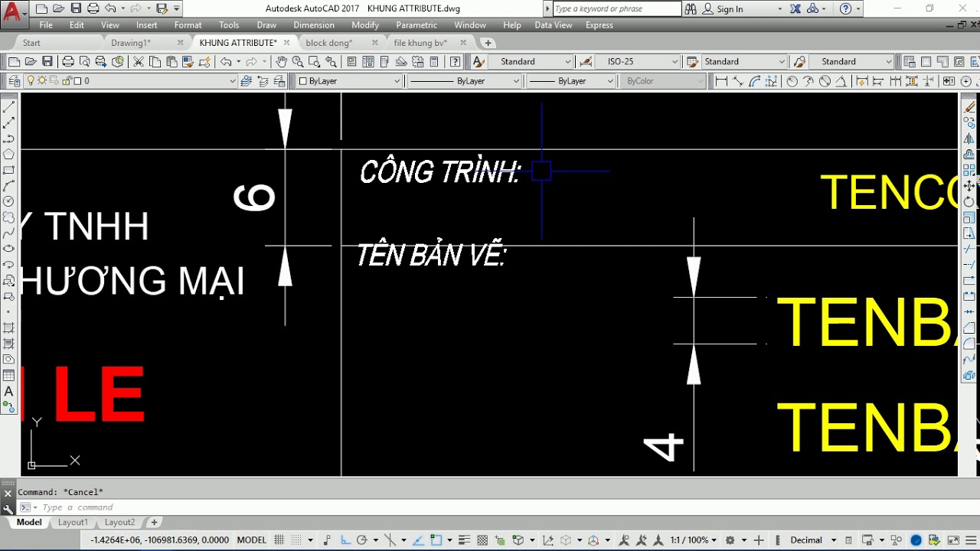Viewport: 980px width, 551px height.
Task: Click Plot printer icon in standard toolbar
Action: click(67, 61)
